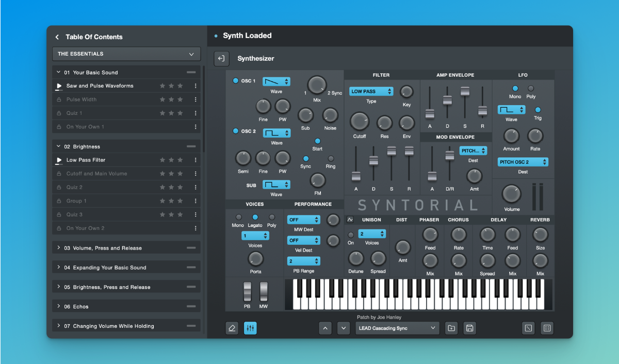The width and height of the screenshot is (619, 364).
Task: Click the MW mod wheel
Action: click(264, 292)
